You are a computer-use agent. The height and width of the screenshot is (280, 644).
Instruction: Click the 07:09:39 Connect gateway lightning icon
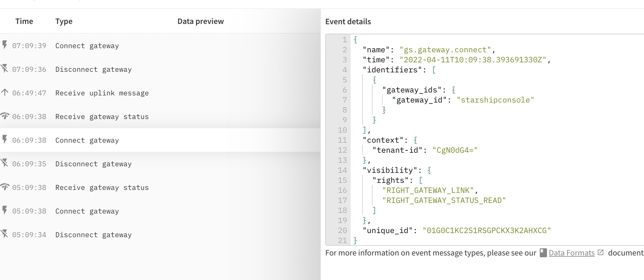4,45
